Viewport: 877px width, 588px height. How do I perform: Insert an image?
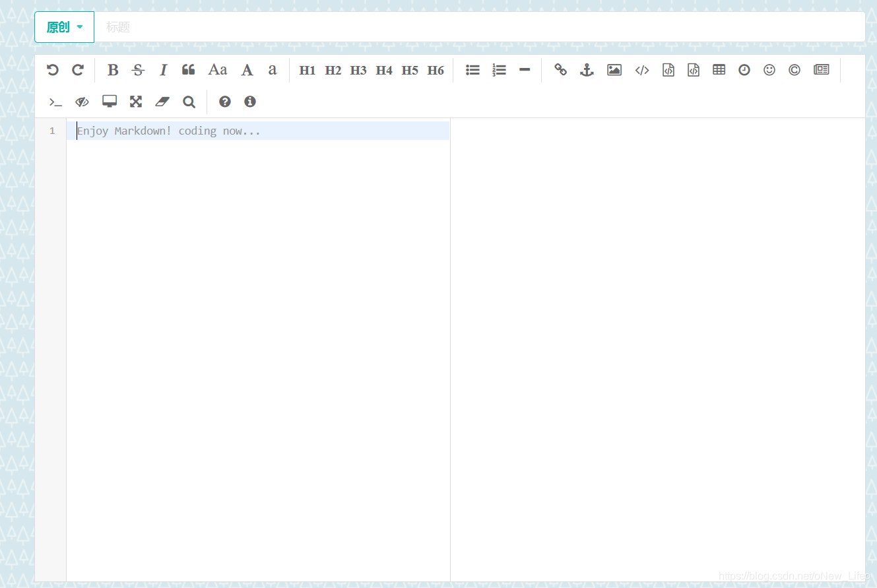pyautogui.click(x=614, y=70)
